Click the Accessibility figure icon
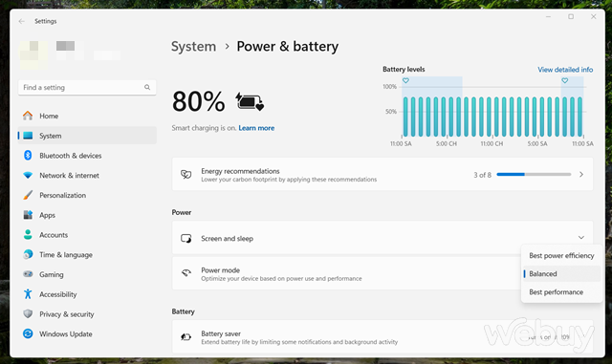This screenshot has width=612, height=364. point(28,294)
